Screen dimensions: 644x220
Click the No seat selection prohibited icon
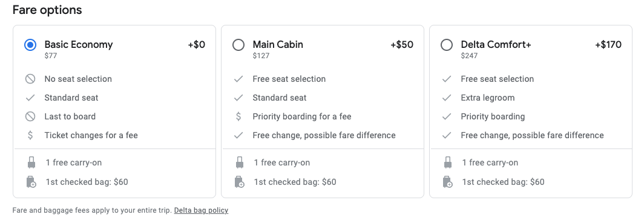pos(30,79)
